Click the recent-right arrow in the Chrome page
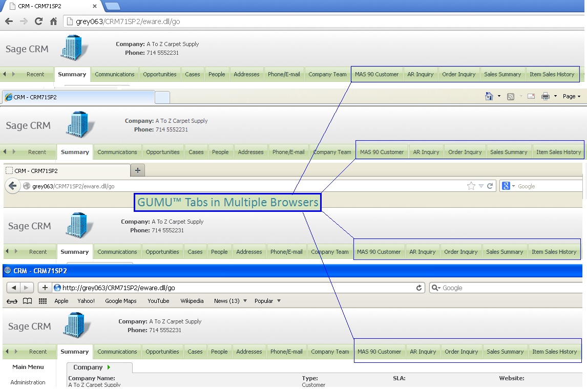The image size is (587, 392). pyautogui.click(x=13, y=74)
